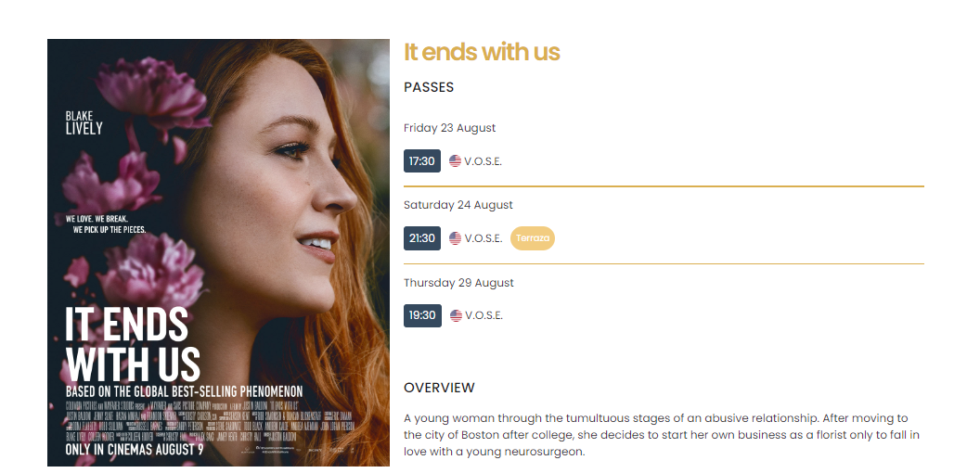Click the OVERVIEW heading
Image resolution: width=980 pixels, height=473 pixels.
(x=439, y=388)
